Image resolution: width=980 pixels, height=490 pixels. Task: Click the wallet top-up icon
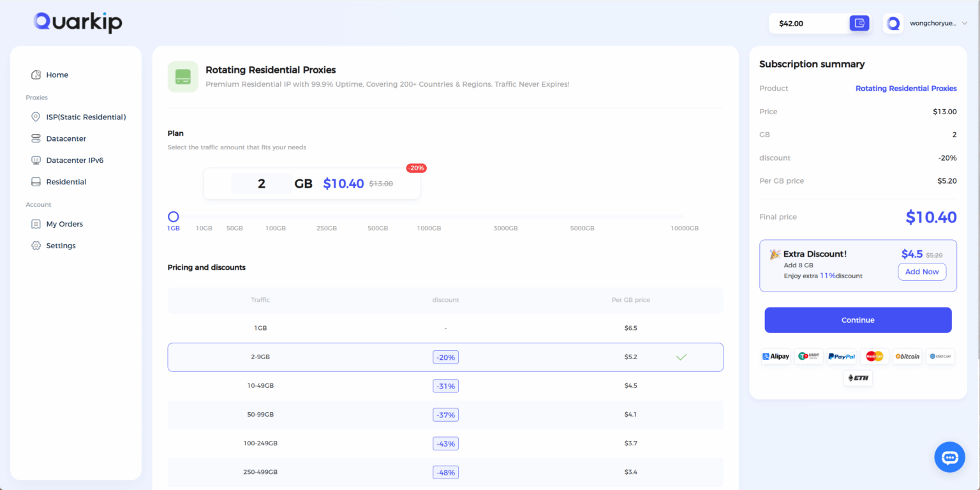coord(859,23)
